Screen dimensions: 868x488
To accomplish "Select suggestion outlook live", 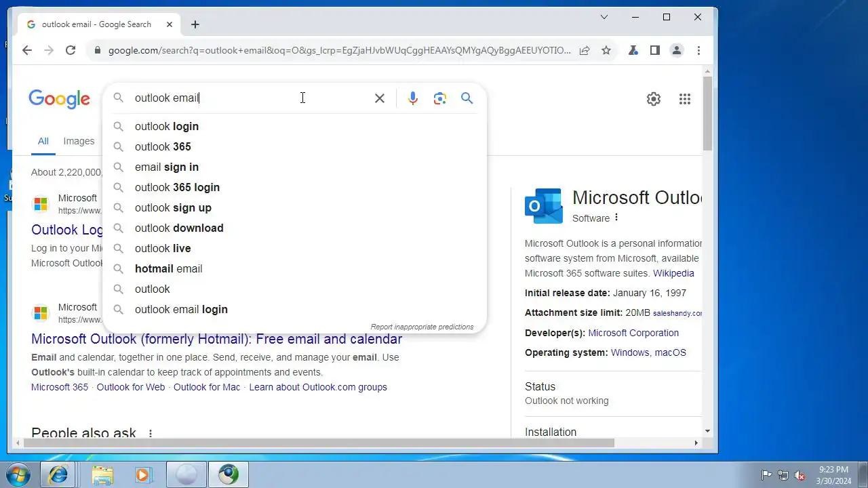I will (294, 248).
